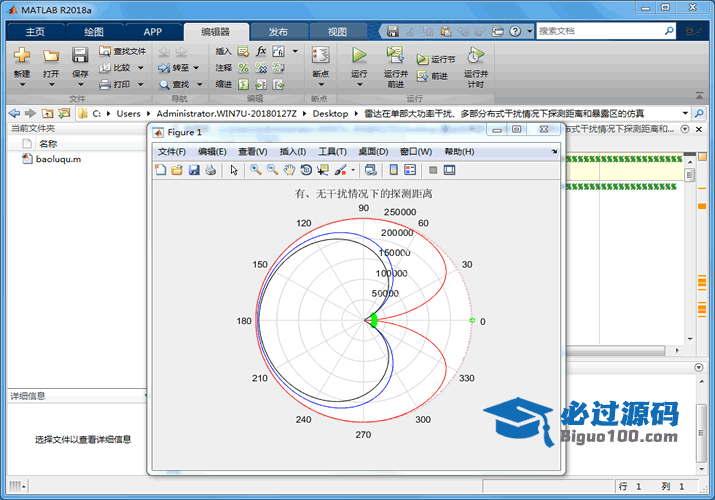The width and height of the screenshot is (715, 500).
Task: Select the Edit Plot arrow tool in Figure 1
Action: click(234, 170)
